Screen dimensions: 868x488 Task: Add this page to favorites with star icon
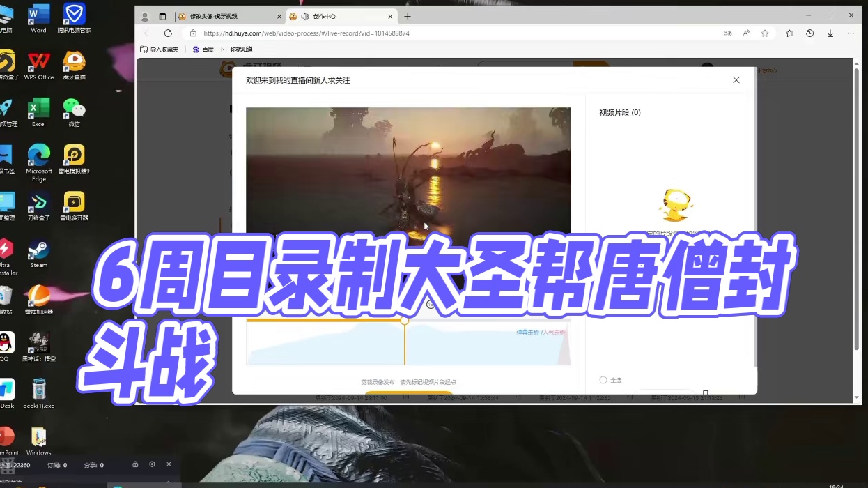766,33
